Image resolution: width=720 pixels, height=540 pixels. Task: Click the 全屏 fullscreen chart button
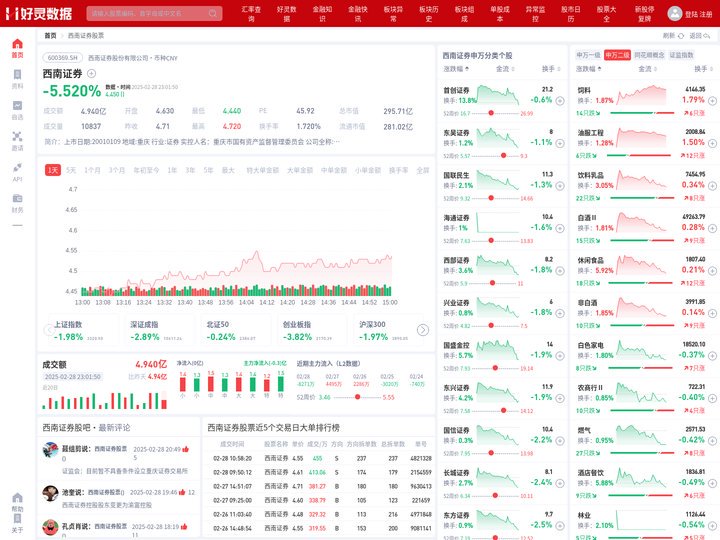[x=422, y=170]
